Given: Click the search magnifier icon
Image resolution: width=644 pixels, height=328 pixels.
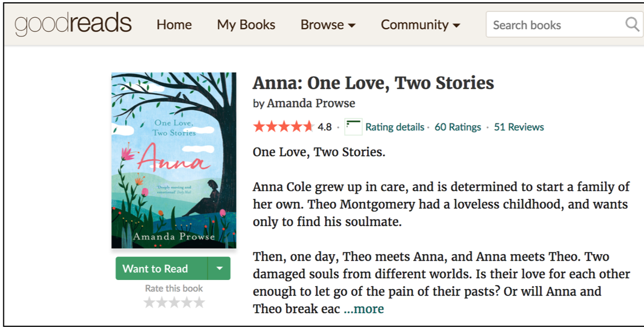Looking at the screenshot, I should (x=632, y=24).
